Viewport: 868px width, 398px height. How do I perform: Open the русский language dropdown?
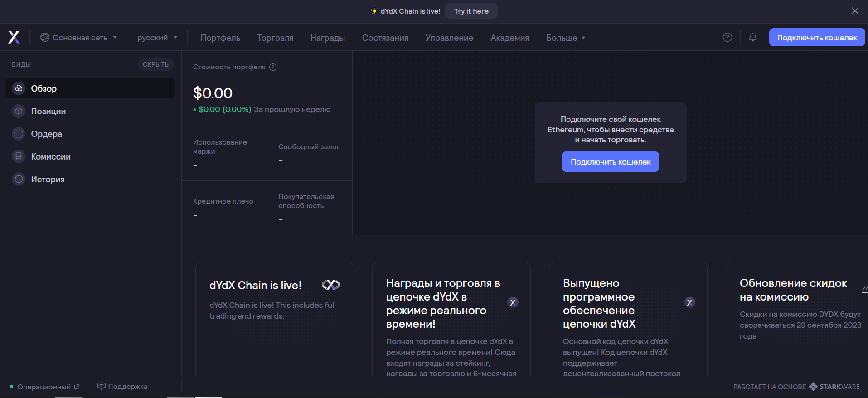click(x=157, y=38)
